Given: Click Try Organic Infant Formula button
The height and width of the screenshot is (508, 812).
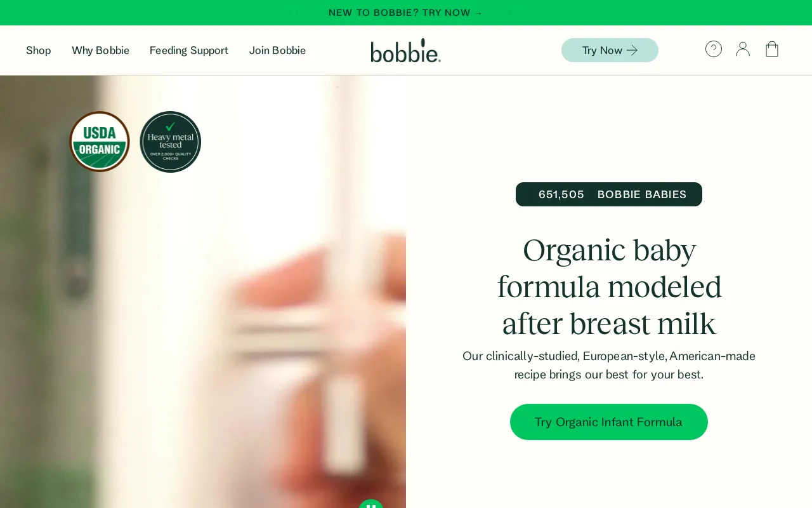Looking at the screenshot, I should pyautogui.click(x=609, y=422).
